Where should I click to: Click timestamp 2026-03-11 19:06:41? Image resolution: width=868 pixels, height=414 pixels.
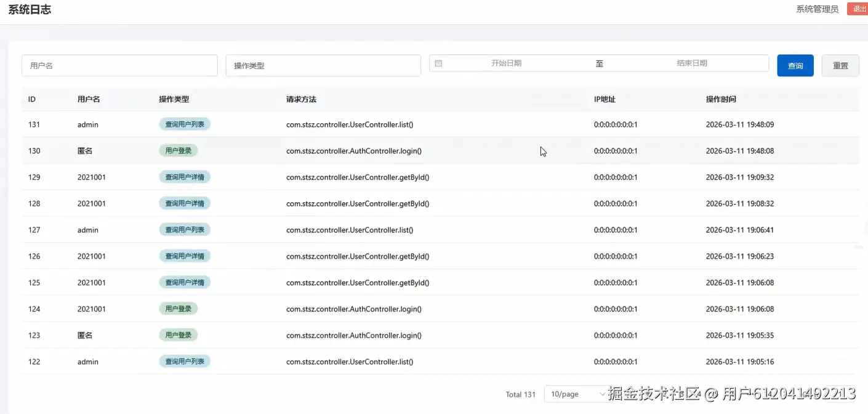(x=740, y=230)
